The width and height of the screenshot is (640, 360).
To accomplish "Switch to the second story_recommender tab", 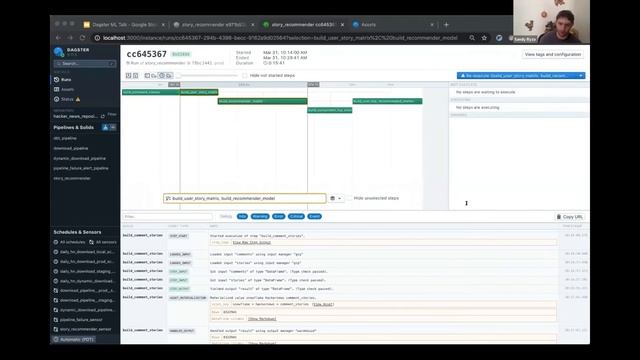I will [x=213, y=24].
